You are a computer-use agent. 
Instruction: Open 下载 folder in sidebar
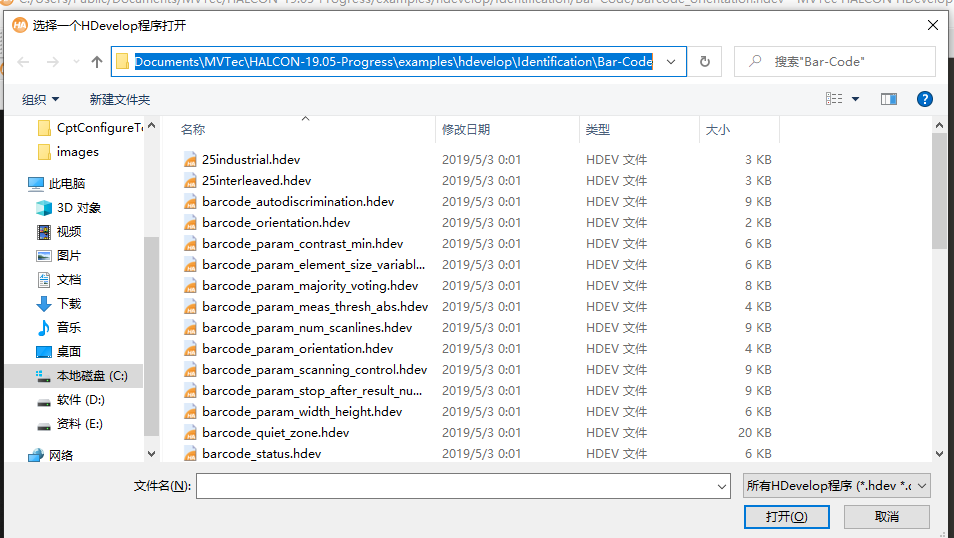coord(59,304)
